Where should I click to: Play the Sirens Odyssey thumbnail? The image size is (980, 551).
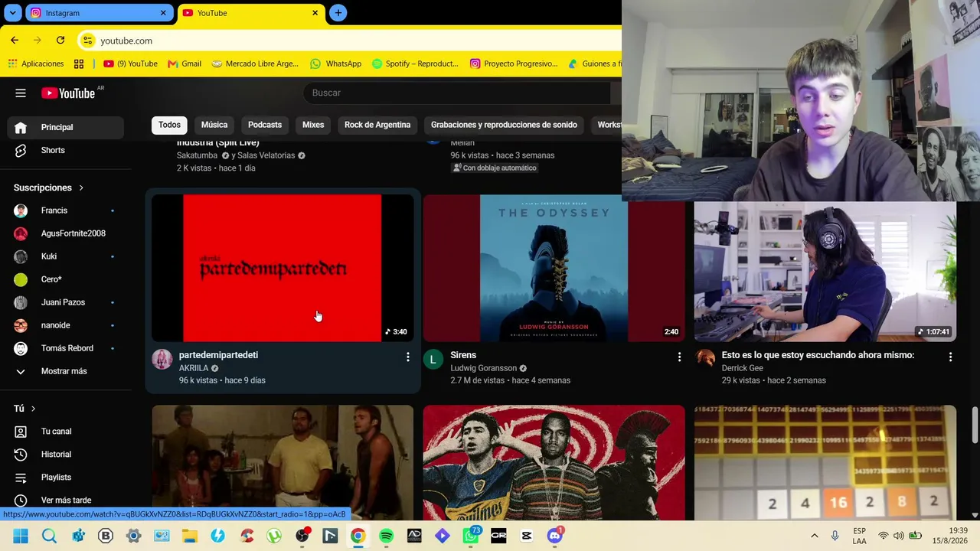tap(554, 268)
